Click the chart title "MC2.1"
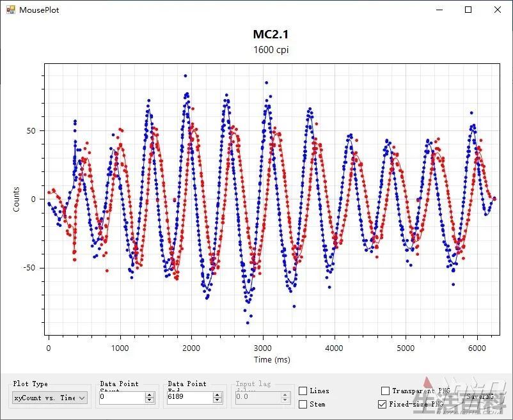 point(271,35)
